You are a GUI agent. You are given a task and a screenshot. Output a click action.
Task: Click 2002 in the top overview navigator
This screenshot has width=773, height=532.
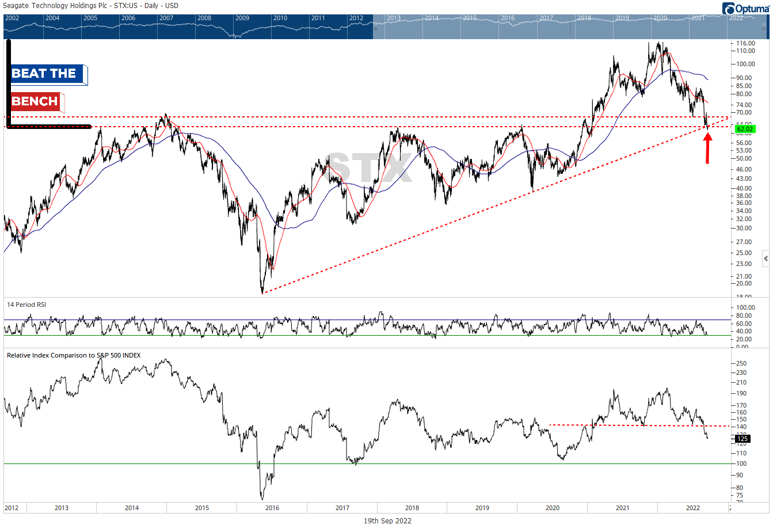pos(12,18)
